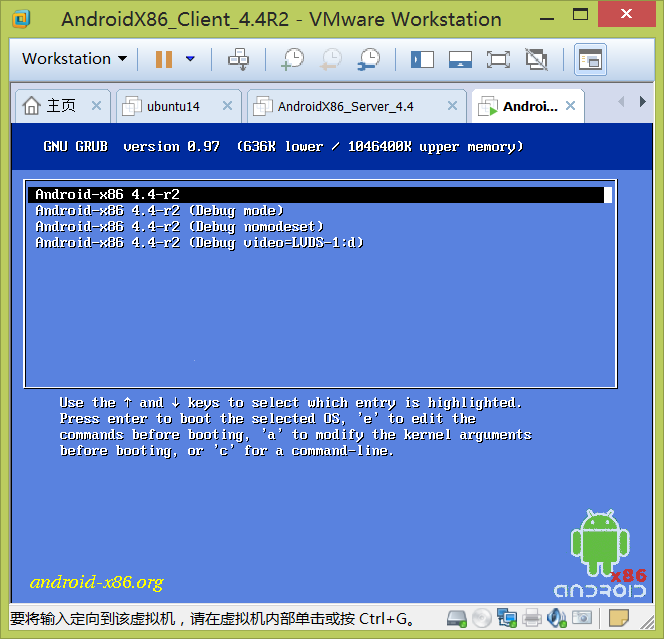Open the snapshot manager
This screenshot has width=664, height=639.
point(369,59)
